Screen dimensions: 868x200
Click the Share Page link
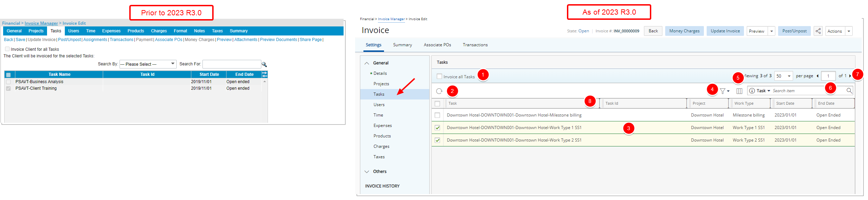point(310,40)
